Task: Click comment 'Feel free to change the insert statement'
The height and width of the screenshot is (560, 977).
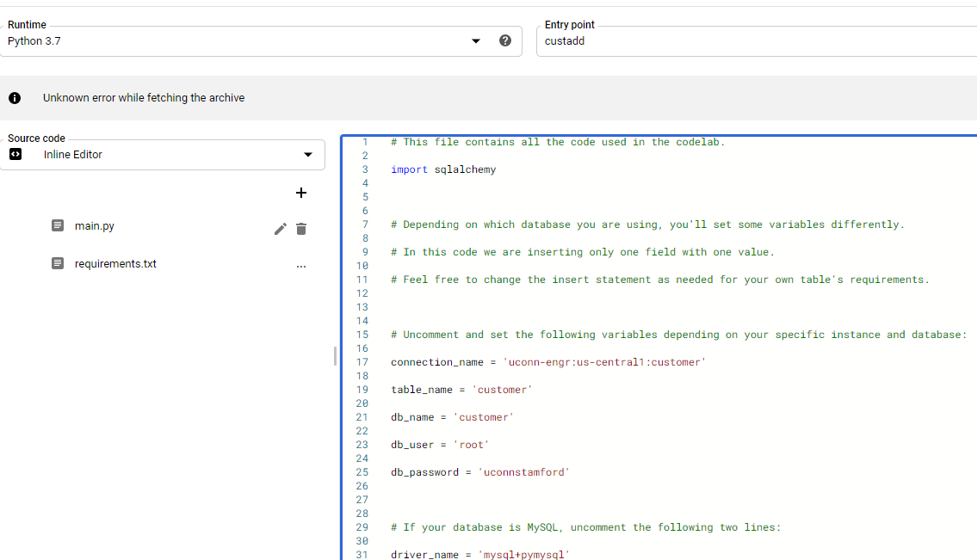Action: pos(660,280)
